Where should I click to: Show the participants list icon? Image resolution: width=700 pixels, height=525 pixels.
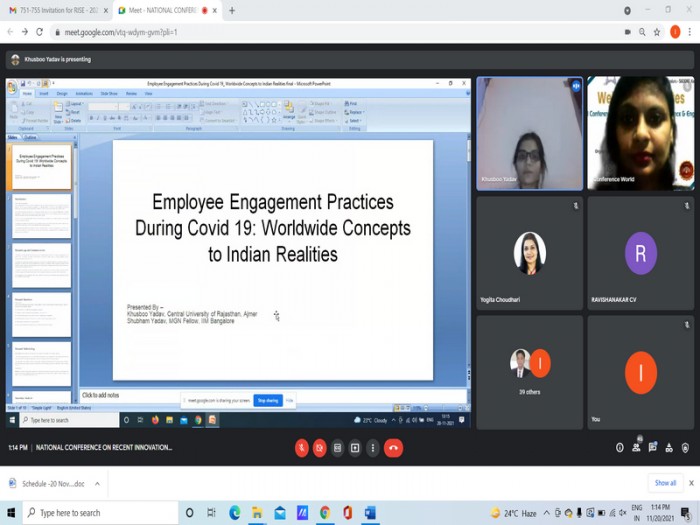click(x=635, y=448)
